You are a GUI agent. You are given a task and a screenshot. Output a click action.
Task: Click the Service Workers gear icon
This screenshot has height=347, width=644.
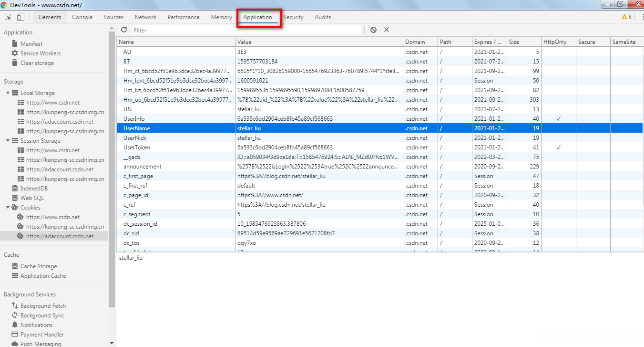coord(15,53)
